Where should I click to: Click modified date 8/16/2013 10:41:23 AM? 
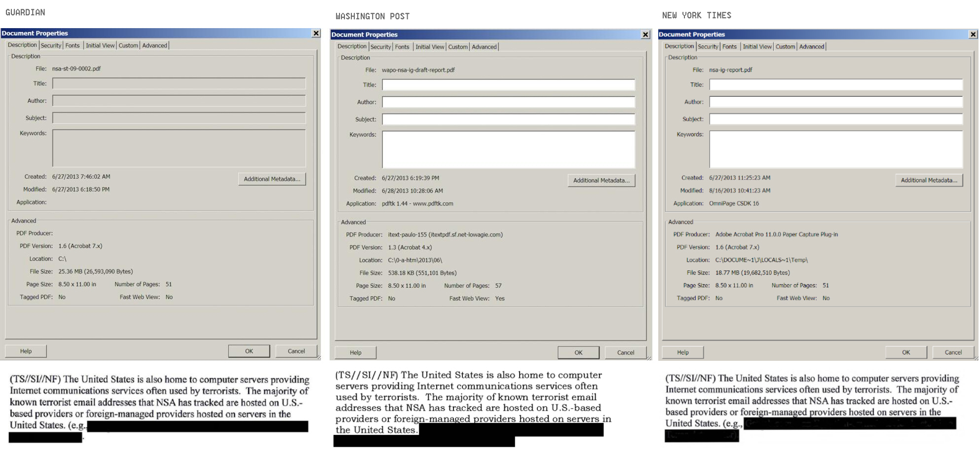(x=740, y=191)
